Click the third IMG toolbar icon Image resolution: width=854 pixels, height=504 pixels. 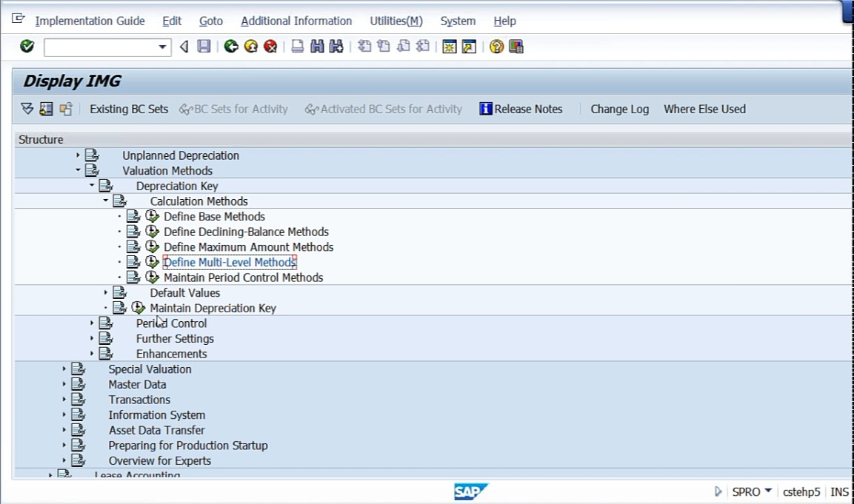(x=66, y=109)
